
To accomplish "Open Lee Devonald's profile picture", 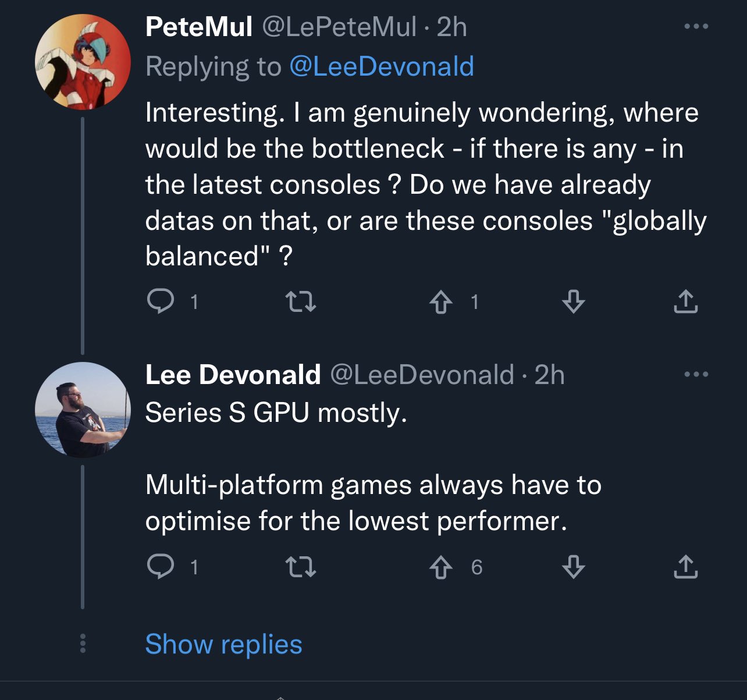I will pyautogui.click(x=83, y=410).
